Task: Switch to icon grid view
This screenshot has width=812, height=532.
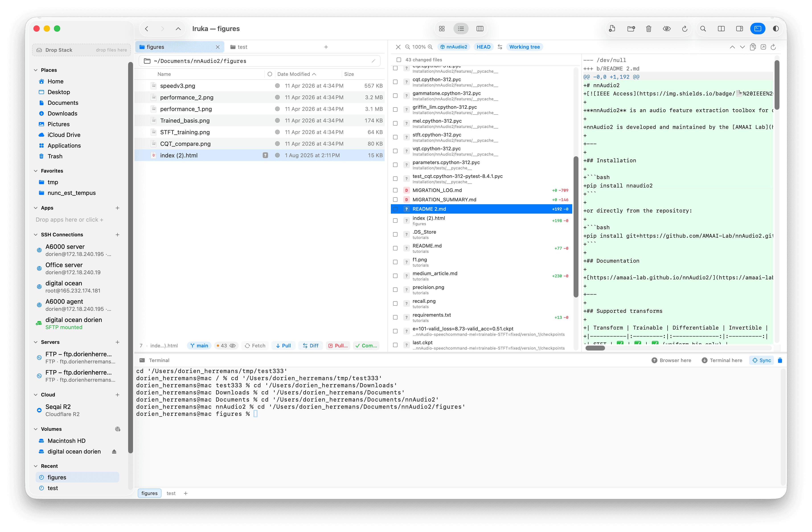Action: point(442,29)
